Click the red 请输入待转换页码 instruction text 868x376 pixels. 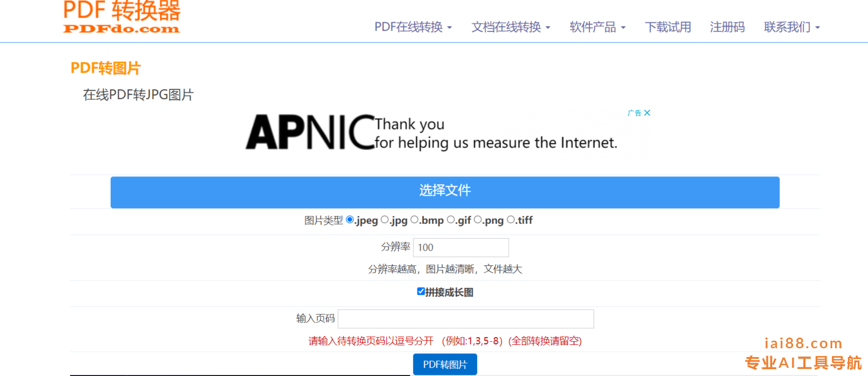click(445, 341)
